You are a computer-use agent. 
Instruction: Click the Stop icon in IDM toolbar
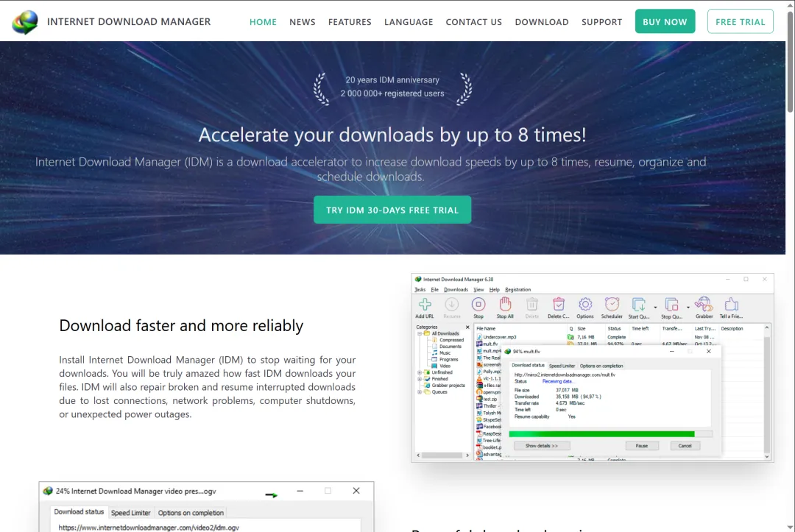point(478,308)
